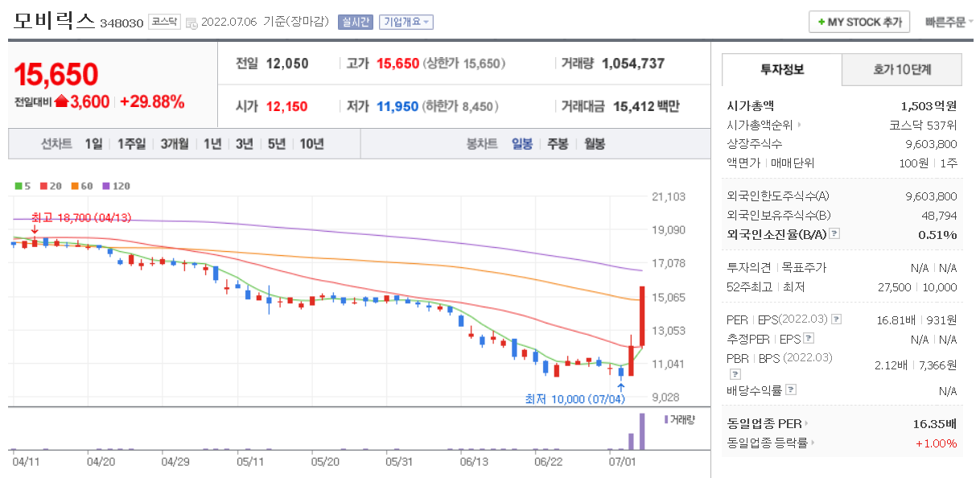Click the 투자의견 목표주가 label
This screenshot has height=478, width=980.
776,268
